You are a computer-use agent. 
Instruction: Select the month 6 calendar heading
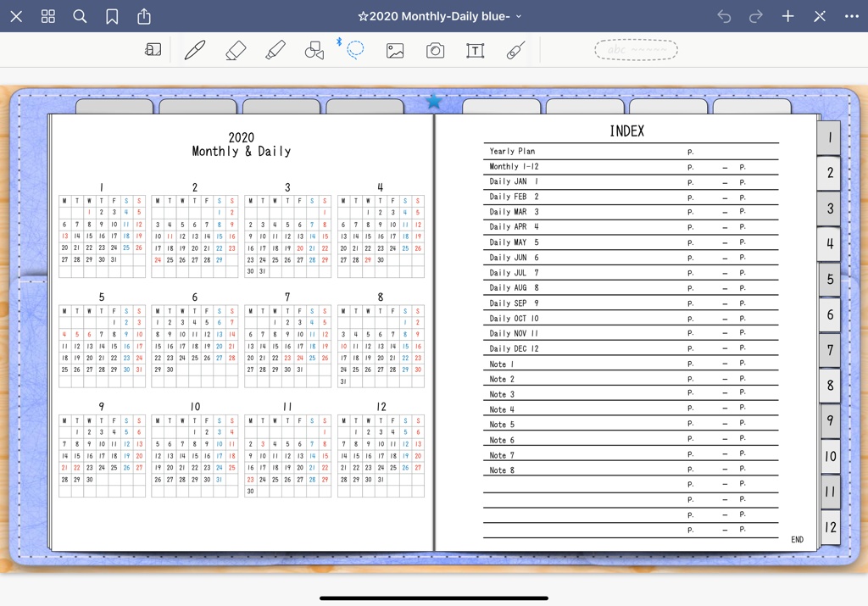(194, 297)
